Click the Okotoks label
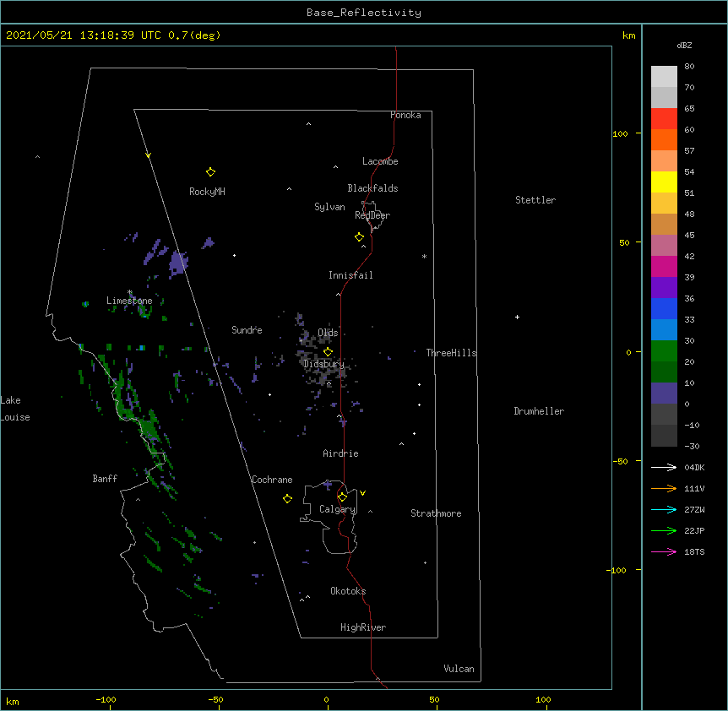 (348, 591)
